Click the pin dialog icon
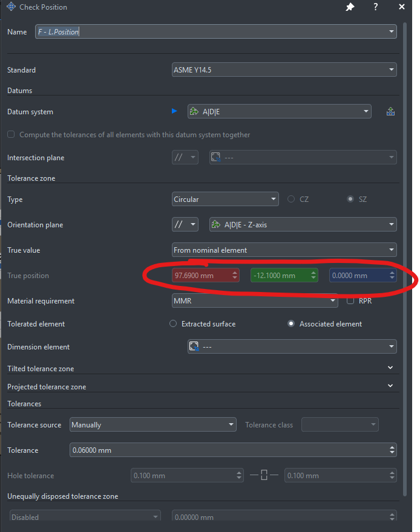The width and height of the screenshot is (420, 532). pos(350,7)
